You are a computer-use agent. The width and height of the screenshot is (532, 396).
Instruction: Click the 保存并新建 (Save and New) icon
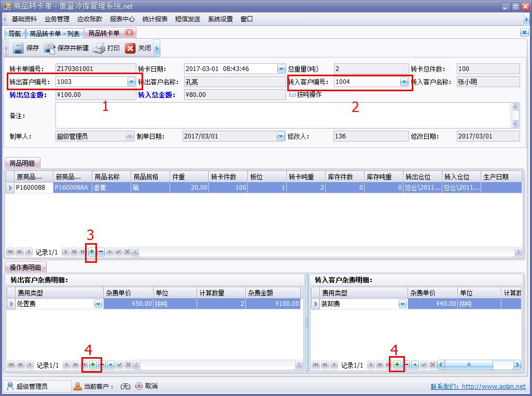[x=50, y=48]
